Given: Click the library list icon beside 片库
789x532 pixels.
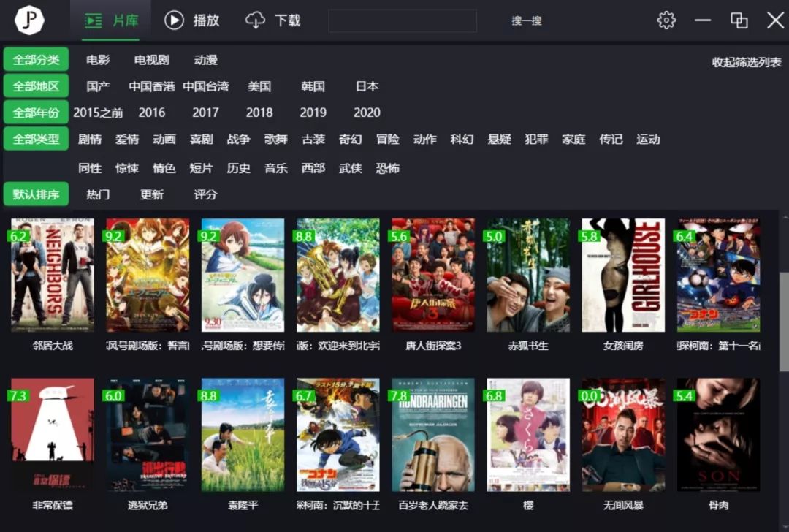Looking at the screenshot, I should coord(93,20).
